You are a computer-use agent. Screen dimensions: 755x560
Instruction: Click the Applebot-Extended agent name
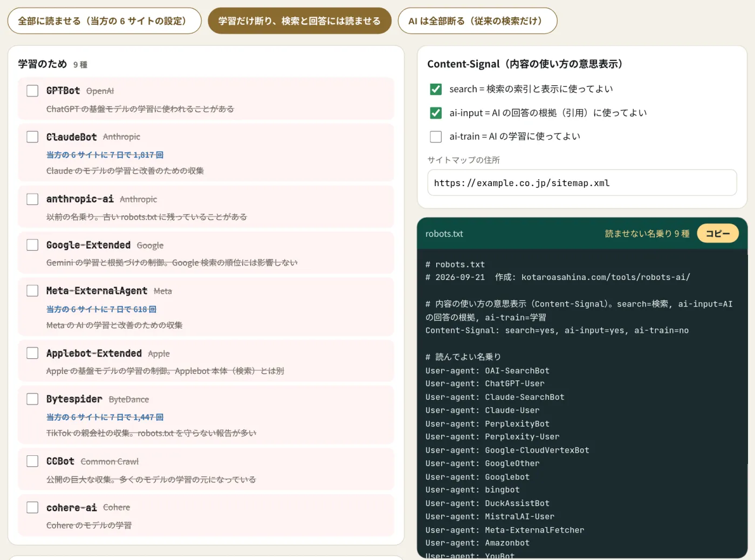point(94,353)
